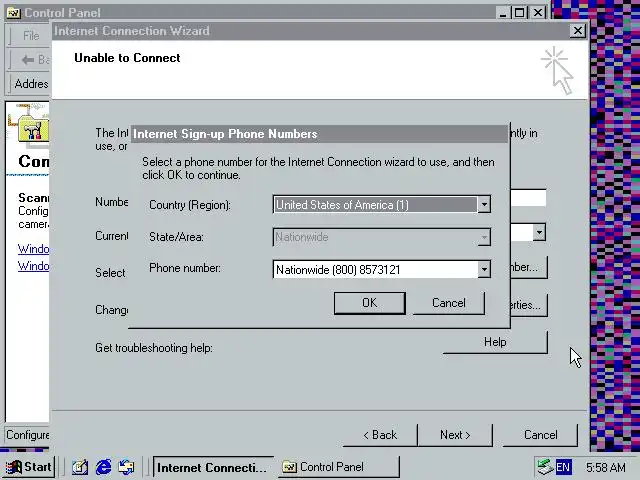
Task: Click the network connection tray icon
Action: [544, 467]
